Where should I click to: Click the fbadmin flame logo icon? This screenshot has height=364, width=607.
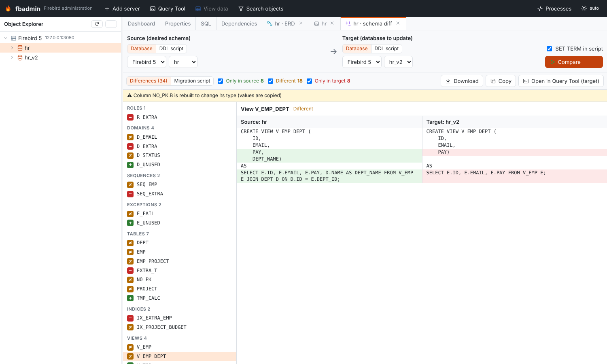(8, 8)
